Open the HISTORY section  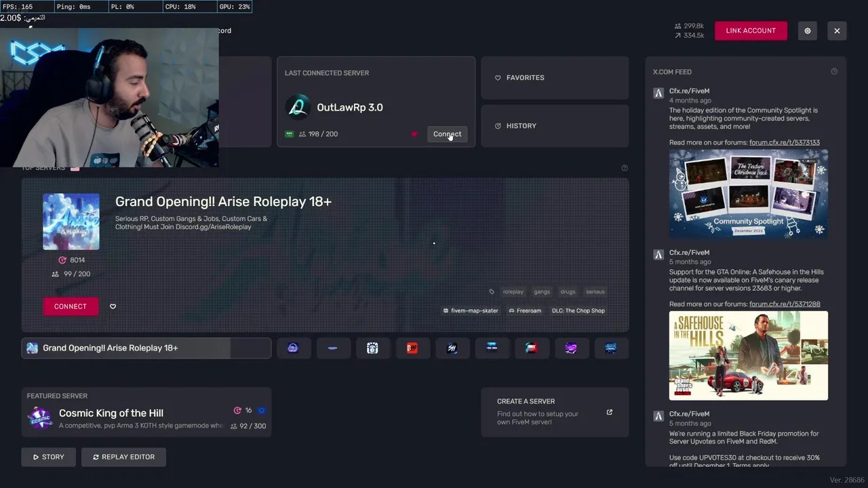click(555, 126)
